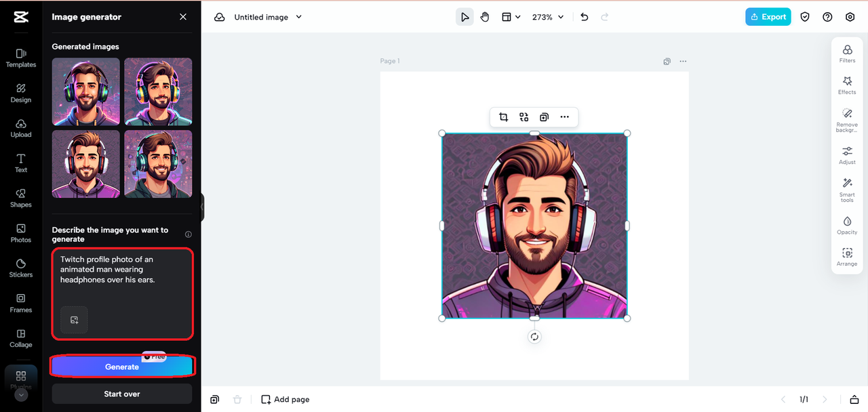The width and height of the screenshot is (868, 412).
Task: Collapse the left panel with the edge handle
Action: click(x=202, y=207)
